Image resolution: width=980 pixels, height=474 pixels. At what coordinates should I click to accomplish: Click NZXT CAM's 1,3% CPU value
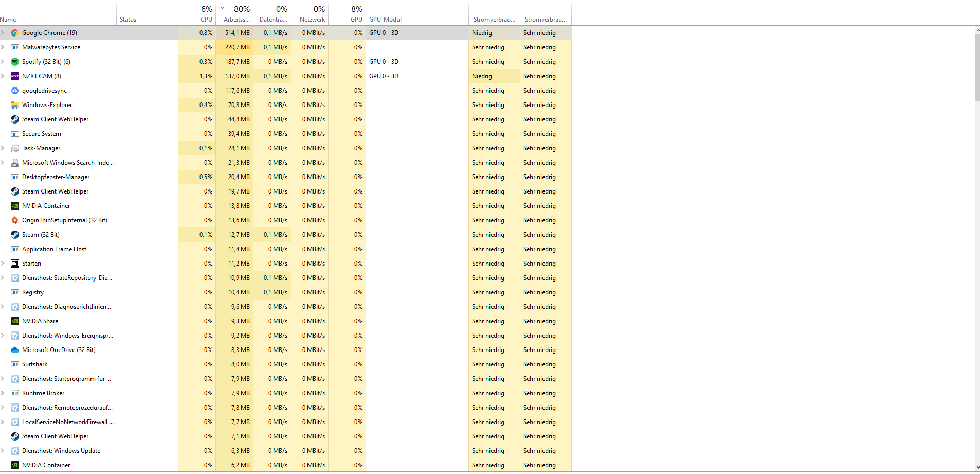206,76
